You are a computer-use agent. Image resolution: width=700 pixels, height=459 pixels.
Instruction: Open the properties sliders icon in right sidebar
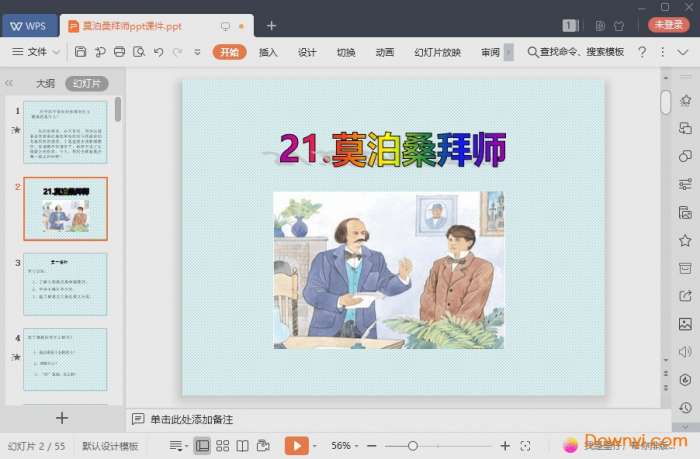[x=685, y=184]
